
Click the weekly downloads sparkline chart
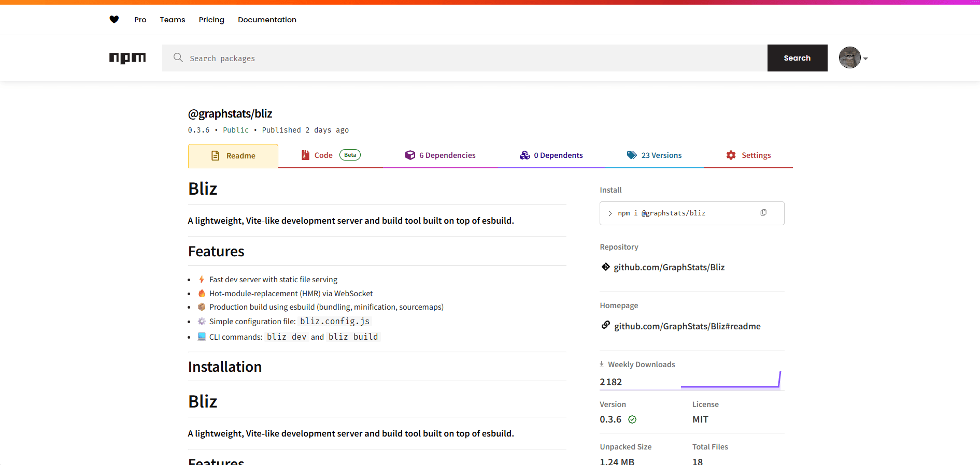coord(730,381)
